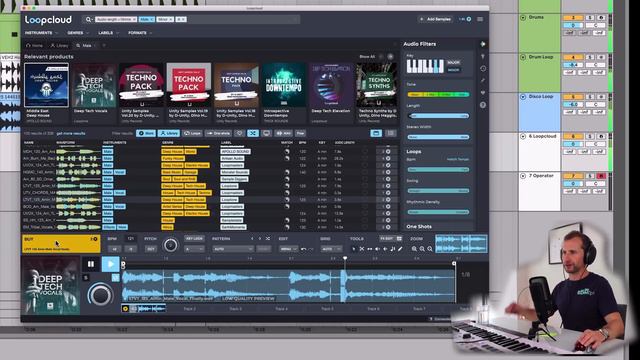Solo the Drums track in Ableton
This screenshot has width=640, height=360.
pos(590,18)
